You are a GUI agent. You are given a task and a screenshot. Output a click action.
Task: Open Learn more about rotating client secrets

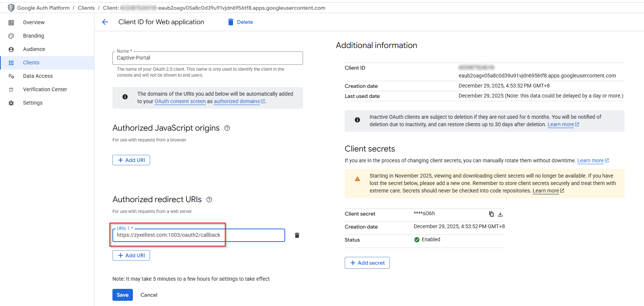(x=593, y=160)
